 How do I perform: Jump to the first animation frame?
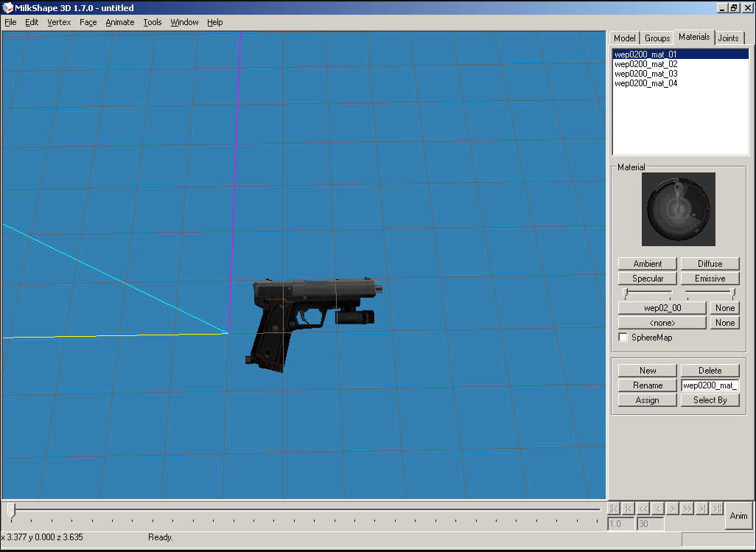[x=613, y=509]
